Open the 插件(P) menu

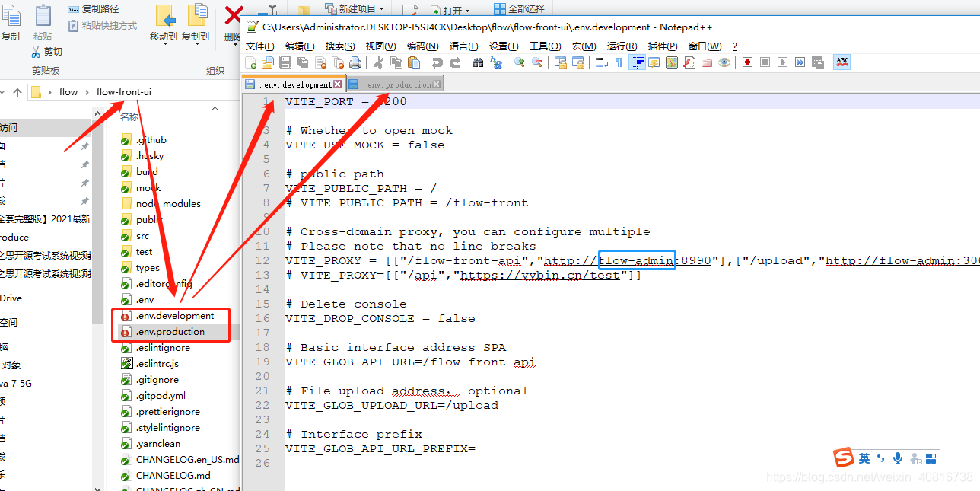[x=663, y=46]
